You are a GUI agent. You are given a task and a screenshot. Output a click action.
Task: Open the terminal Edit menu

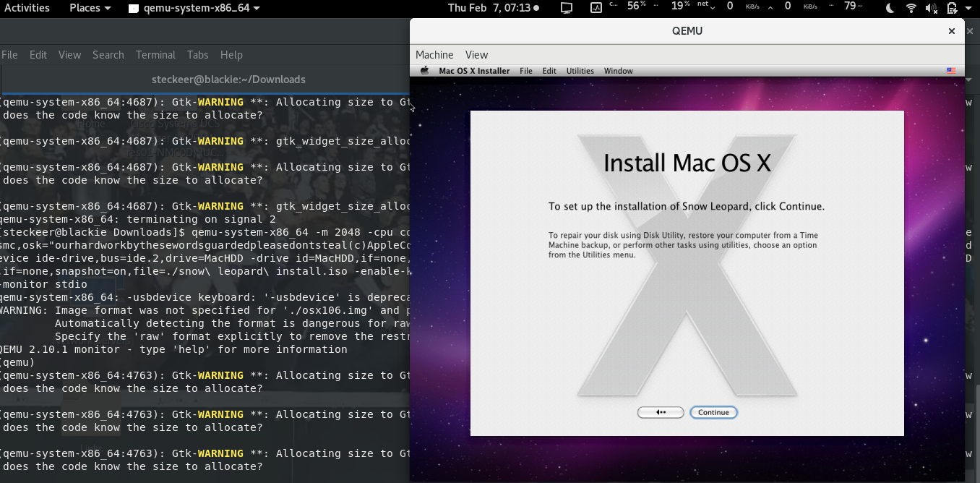point(38,55)
